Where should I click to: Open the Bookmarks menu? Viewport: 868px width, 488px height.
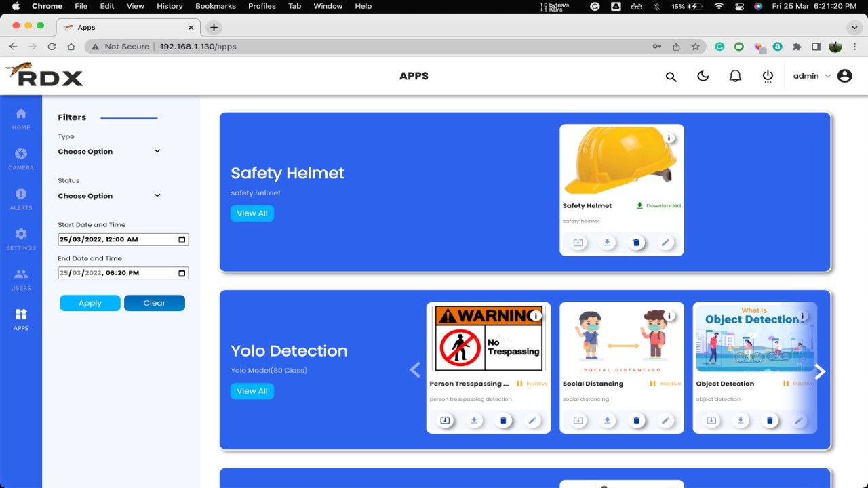click(215, 6)
